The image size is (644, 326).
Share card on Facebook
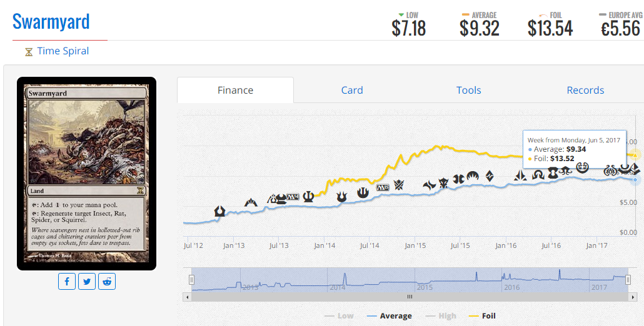pyautogui.click(x=67, y=281)
